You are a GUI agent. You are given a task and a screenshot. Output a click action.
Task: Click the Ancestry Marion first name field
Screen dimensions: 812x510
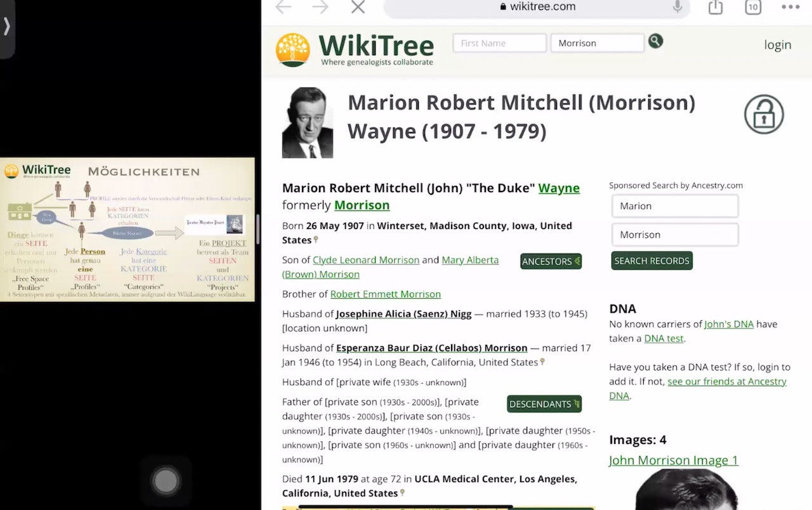pos(675,206)
